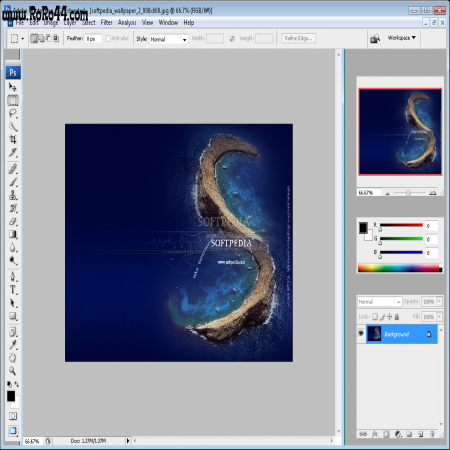The image size is (450, 450).
Task: Zoom out using Navigator small mountains icon
Action: click(x=387, y=193)
